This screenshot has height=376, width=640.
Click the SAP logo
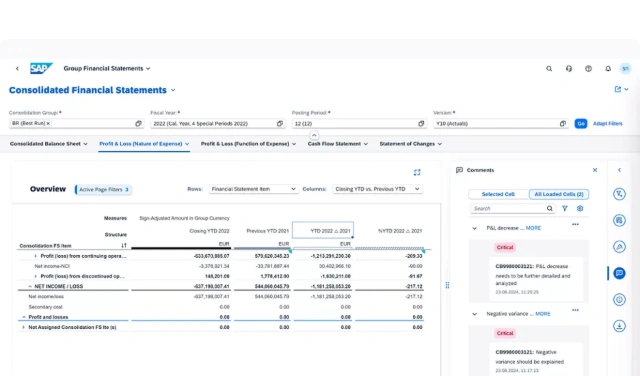pos(41,68)
